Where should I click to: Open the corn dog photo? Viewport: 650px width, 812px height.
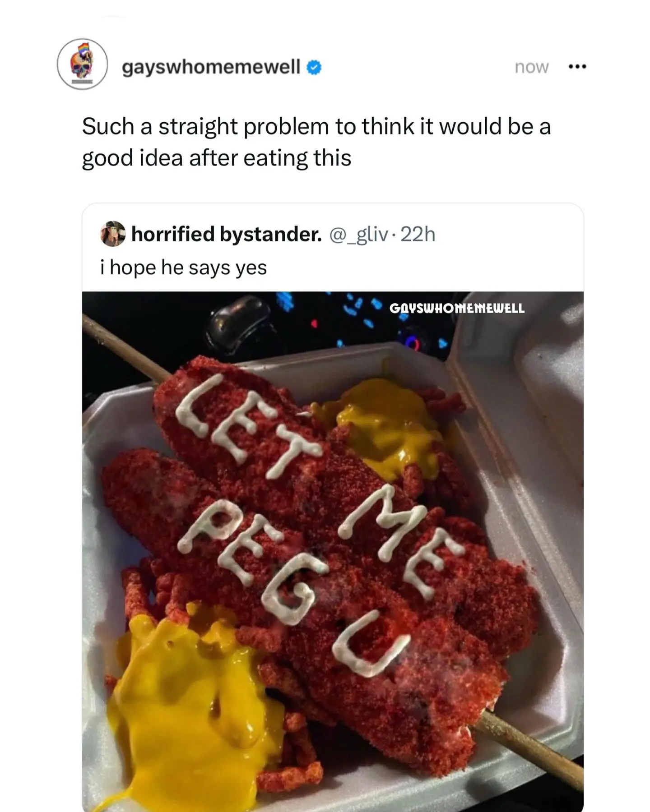click(x=333, y=551)
